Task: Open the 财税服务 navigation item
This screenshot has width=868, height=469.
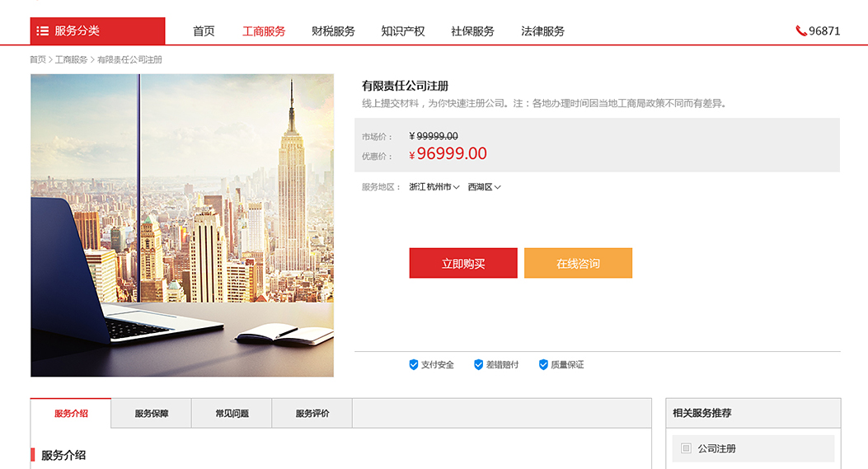Action: pos(333,31)
